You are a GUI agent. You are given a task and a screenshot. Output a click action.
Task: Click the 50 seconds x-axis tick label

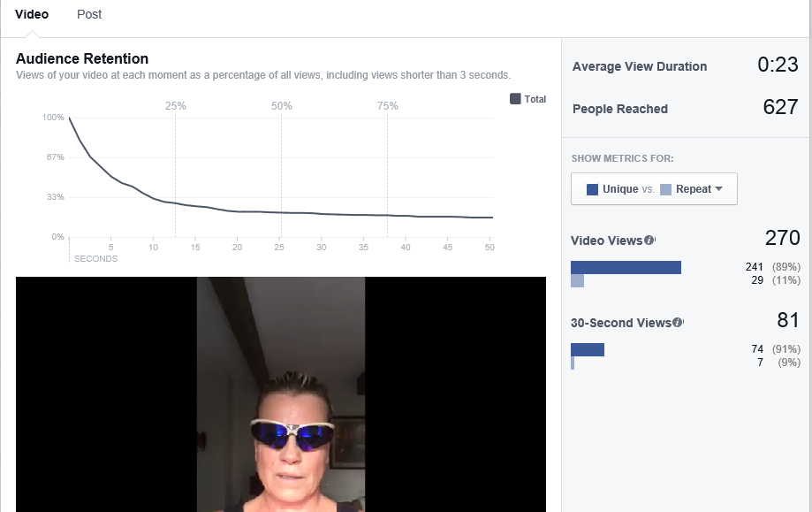coord(489,248)
